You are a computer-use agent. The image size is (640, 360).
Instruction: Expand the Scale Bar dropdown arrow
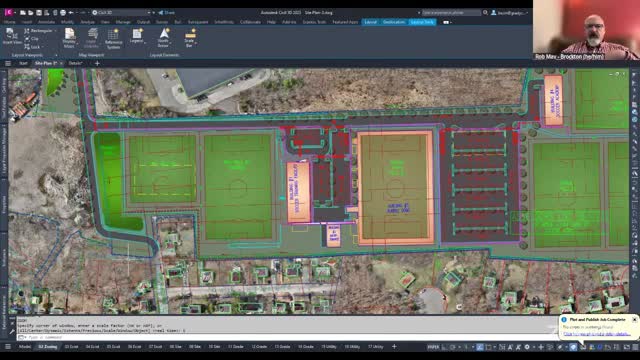tap(196, 42)
